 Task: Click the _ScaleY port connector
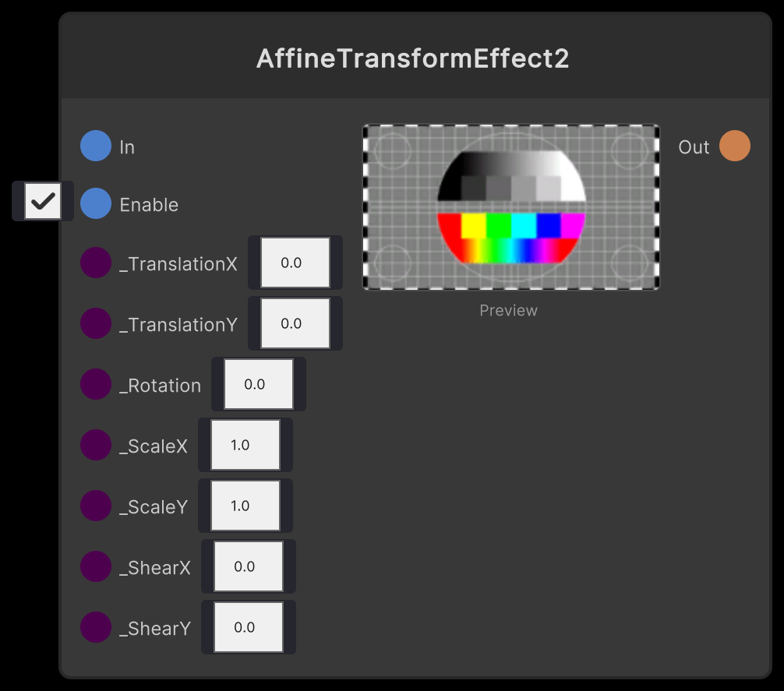[x=95, y=506]
